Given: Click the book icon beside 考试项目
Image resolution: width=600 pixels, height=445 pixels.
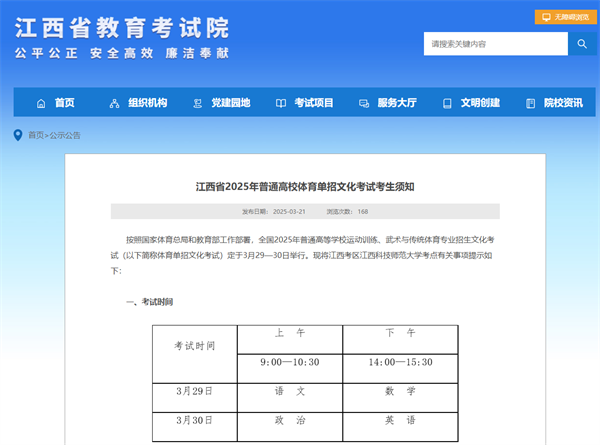Looking at the screenshot, I should pos(281,103).
